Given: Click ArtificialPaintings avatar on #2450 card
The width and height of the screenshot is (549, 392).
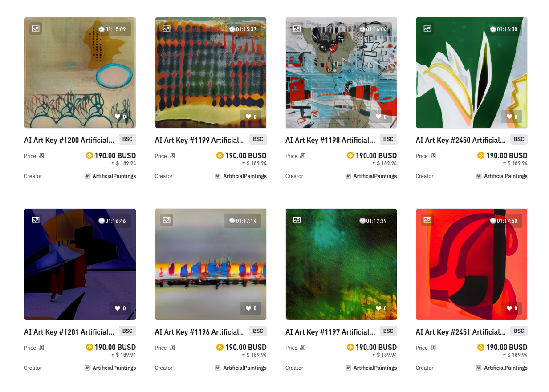Looking at the screenshot, I should point(479,176).
